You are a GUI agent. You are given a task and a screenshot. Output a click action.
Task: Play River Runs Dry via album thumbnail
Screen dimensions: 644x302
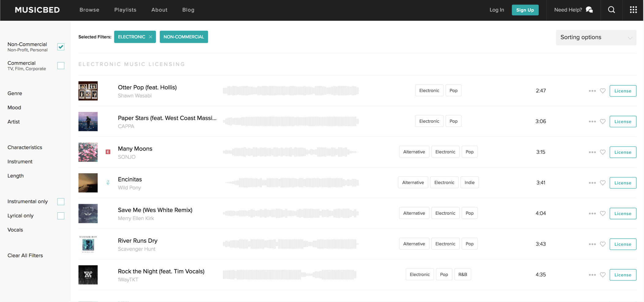[x=88, y=244]
